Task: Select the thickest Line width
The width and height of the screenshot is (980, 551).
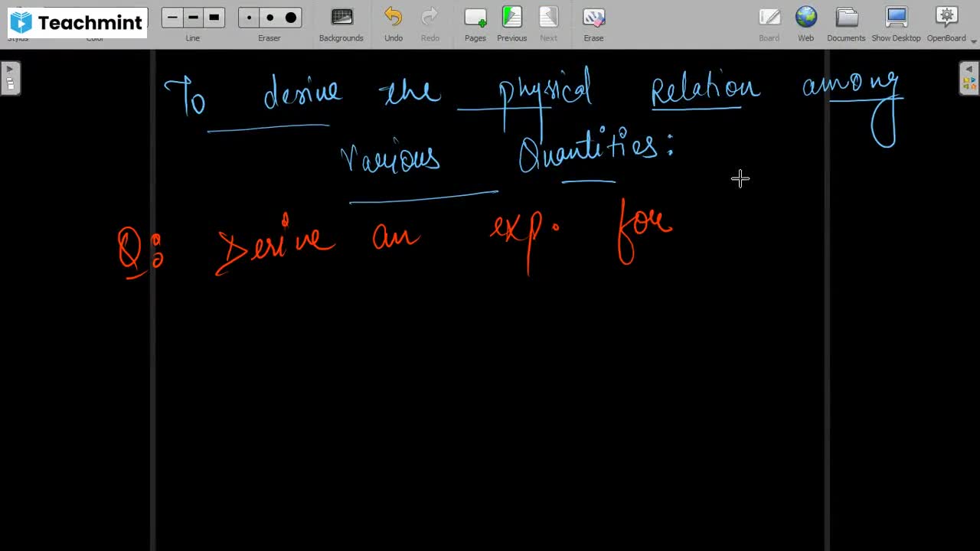Action: click(x=214, y=17)
